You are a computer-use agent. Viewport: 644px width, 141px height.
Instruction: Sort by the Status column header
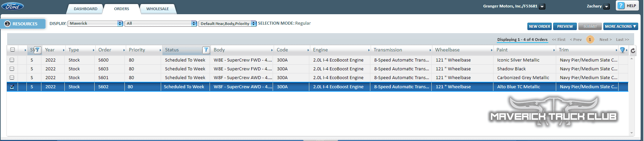click(172, 50)
